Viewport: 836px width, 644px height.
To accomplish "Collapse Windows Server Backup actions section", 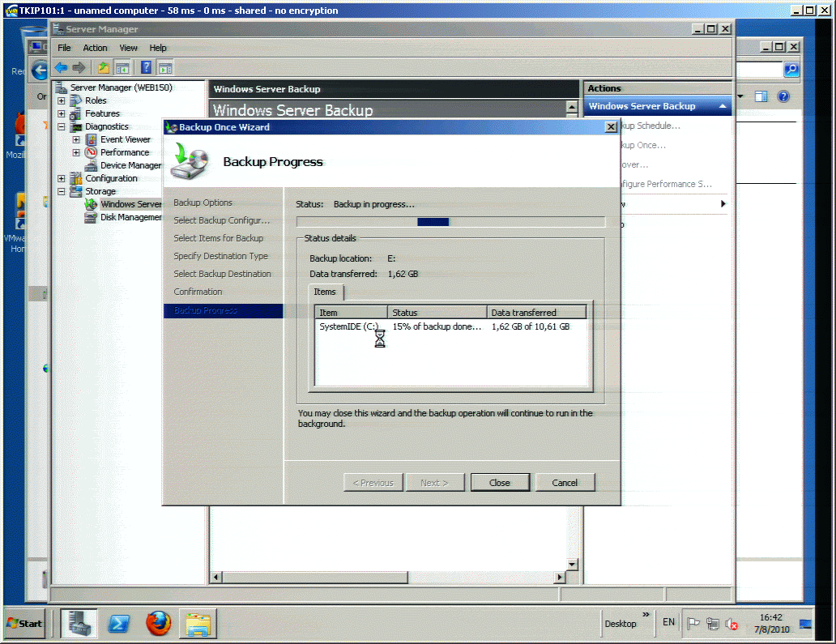I will [x=723, y=106].
